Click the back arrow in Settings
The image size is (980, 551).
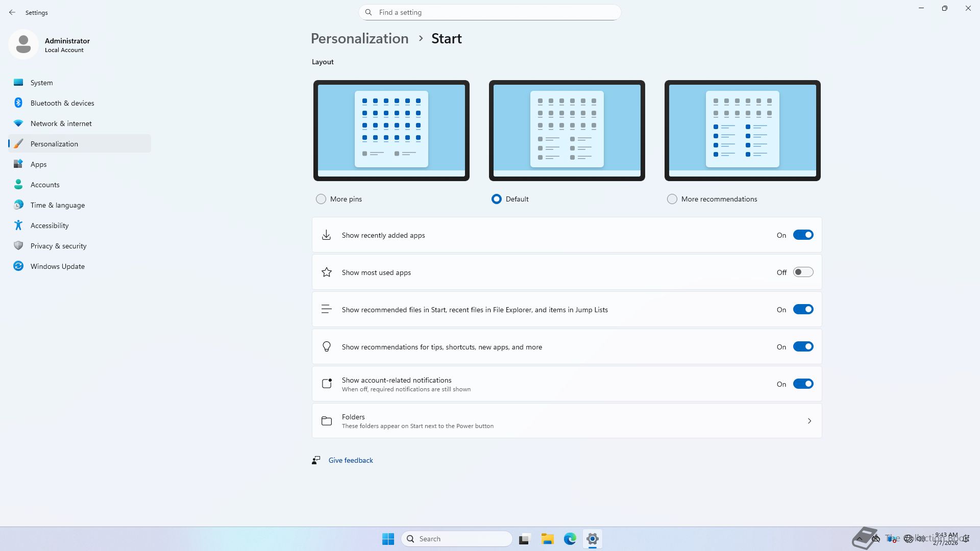(x=12, y=12)
